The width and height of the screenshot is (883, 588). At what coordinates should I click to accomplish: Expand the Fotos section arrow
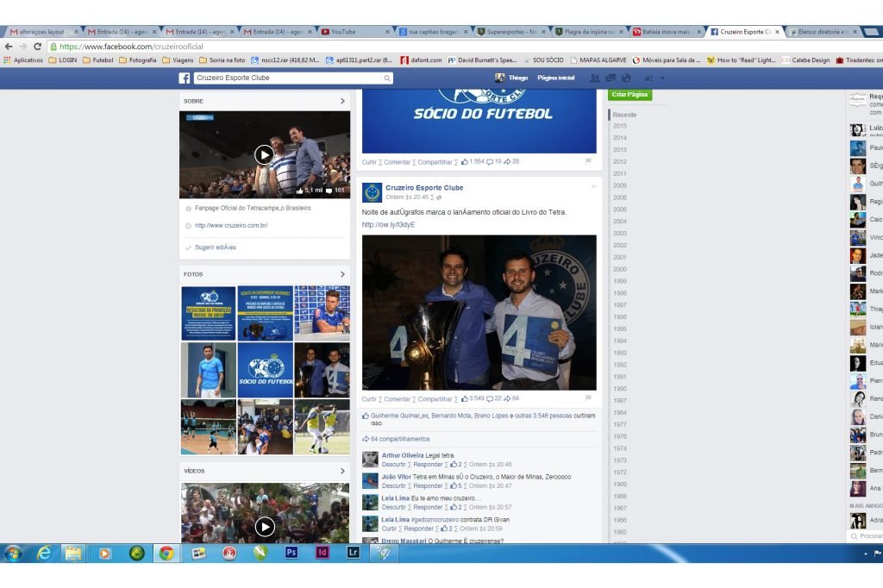342,274
